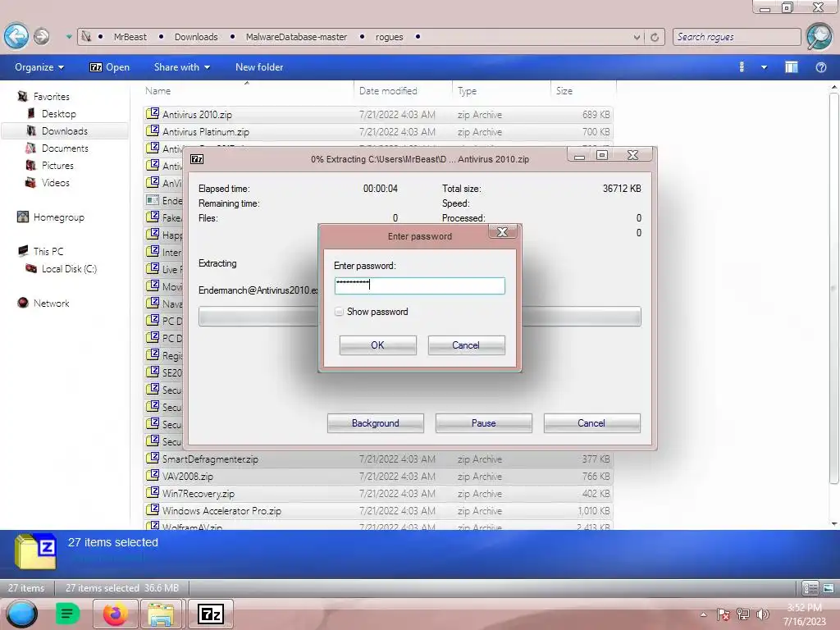840x630 pixels.
Task: Expand the address bar history dropdown
Action: [x=637, y=37]
